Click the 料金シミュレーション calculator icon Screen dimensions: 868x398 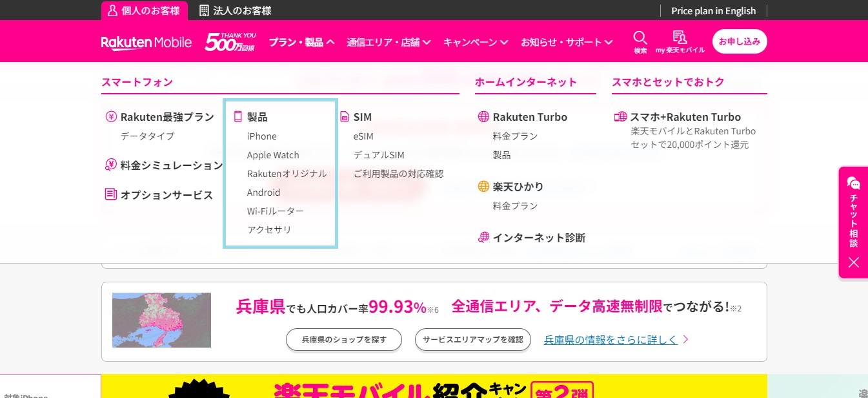[x=110, y=165]
